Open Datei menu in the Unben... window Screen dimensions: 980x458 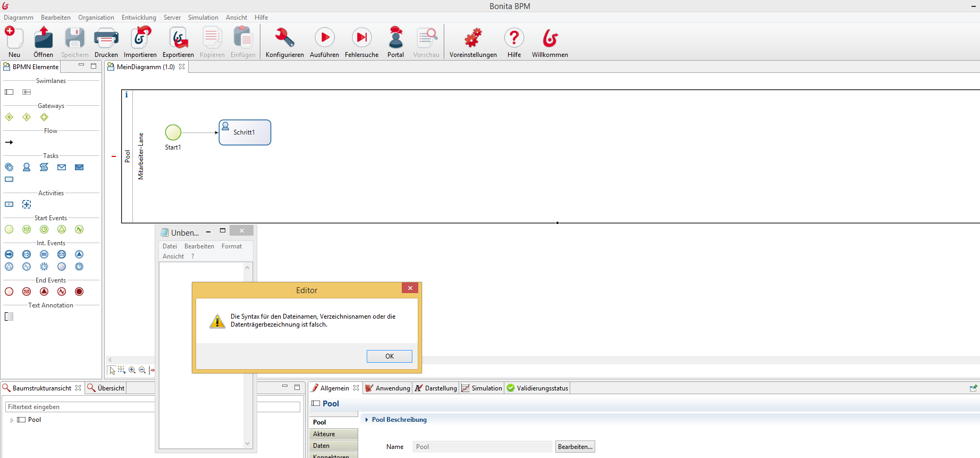pos(170,246)
